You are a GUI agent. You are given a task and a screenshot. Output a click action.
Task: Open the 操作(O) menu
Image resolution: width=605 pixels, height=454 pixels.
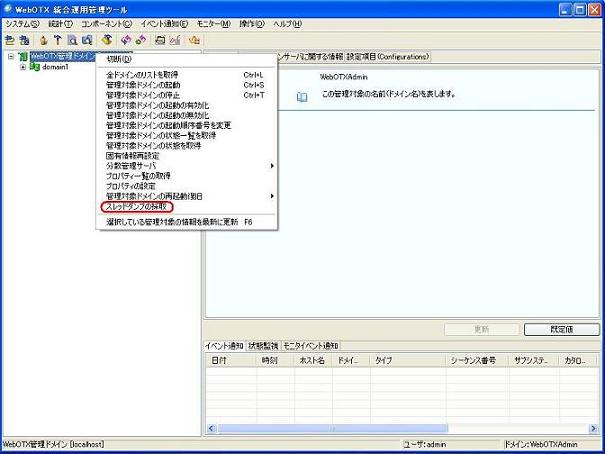pos(252,24)
